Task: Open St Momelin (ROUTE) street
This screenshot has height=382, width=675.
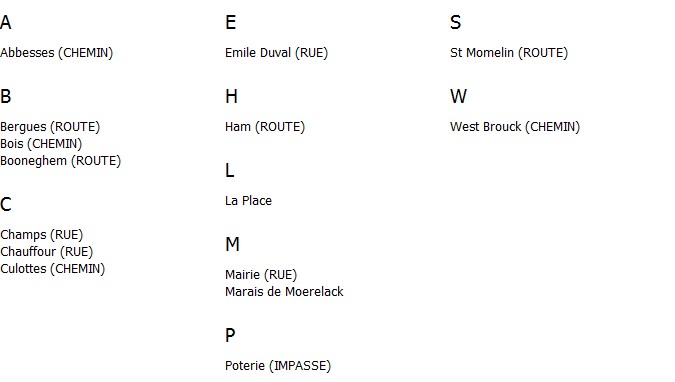Action: 509,53
